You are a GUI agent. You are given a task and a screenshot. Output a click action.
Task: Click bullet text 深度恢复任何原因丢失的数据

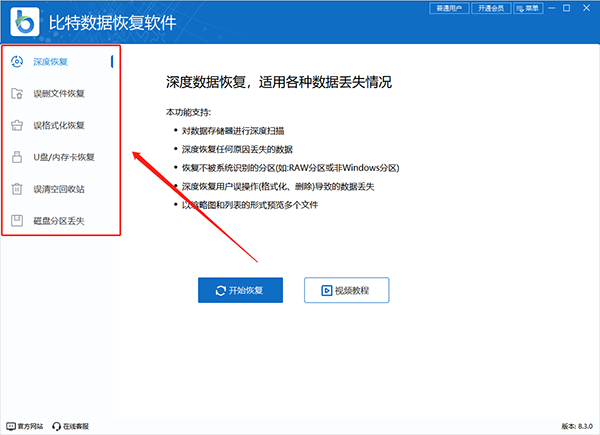(x=237, y=149)
